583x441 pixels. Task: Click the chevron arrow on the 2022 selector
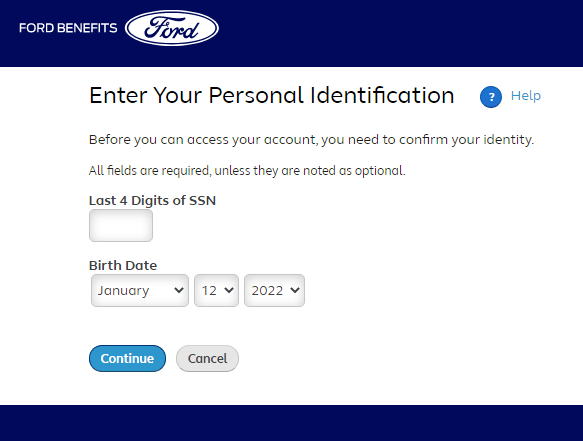(295, 290)
